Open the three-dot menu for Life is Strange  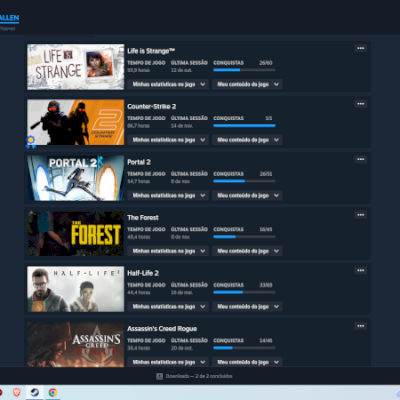(360, 48)
